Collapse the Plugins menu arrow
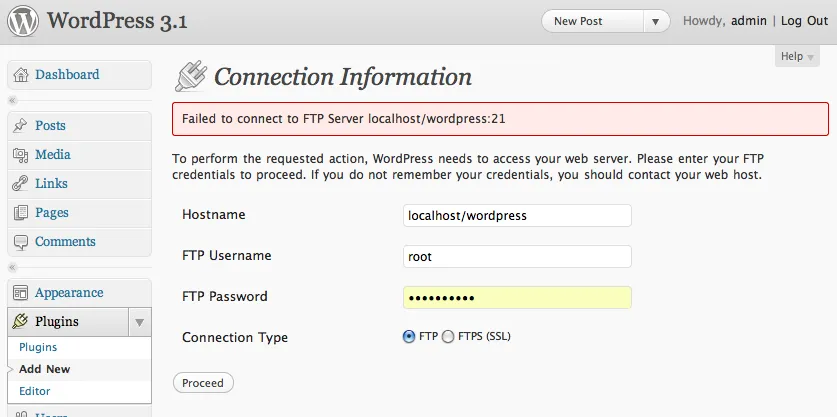 (x=140, y=322)
